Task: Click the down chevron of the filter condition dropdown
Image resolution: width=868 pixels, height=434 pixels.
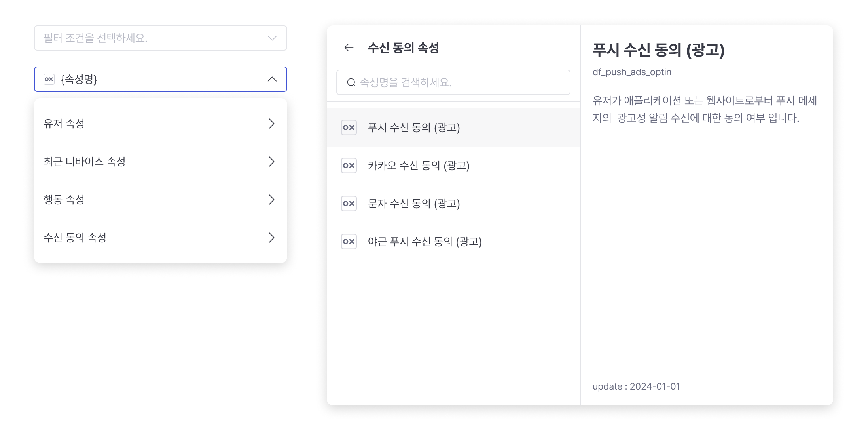Action: [x=272, y=38]
